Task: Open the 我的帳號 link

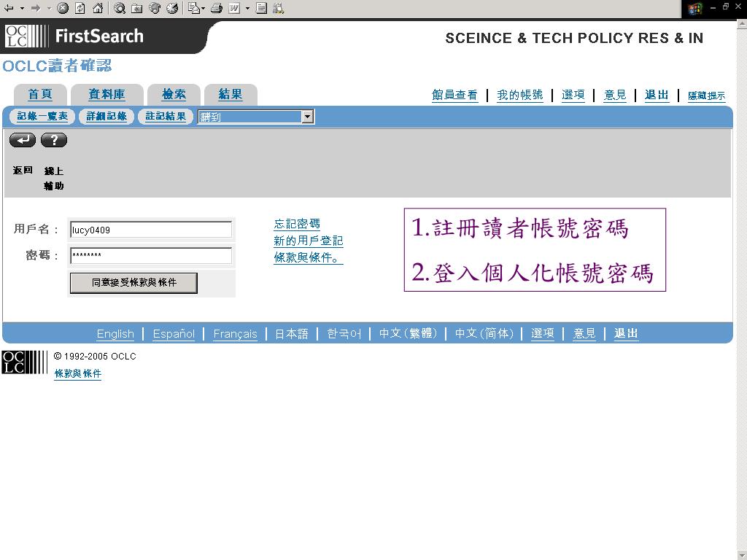Action: [519, 96]
